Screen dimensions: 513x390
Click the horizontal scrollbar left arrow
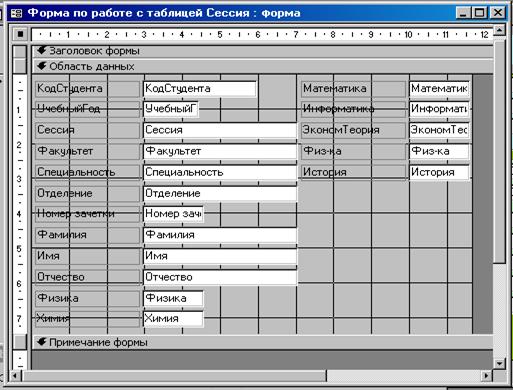(15, 376)
